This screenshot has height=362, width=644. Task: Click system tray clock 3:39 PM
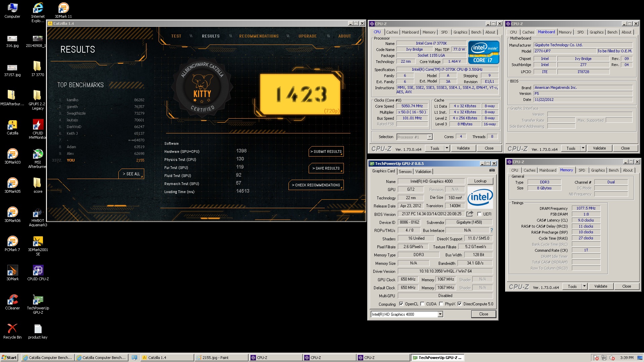coord(627,358)
